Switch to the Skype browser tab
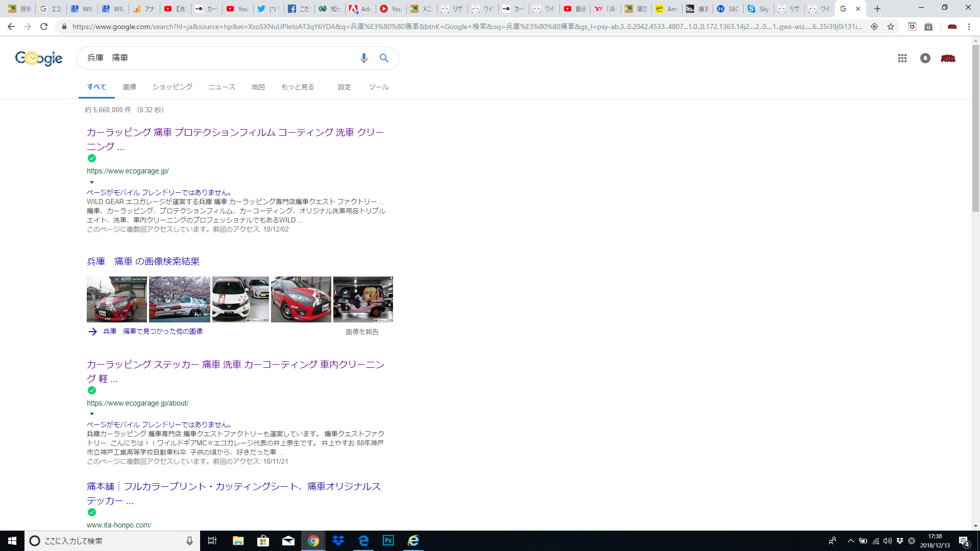Screen dimensions: 980x551 pos(758,9)
